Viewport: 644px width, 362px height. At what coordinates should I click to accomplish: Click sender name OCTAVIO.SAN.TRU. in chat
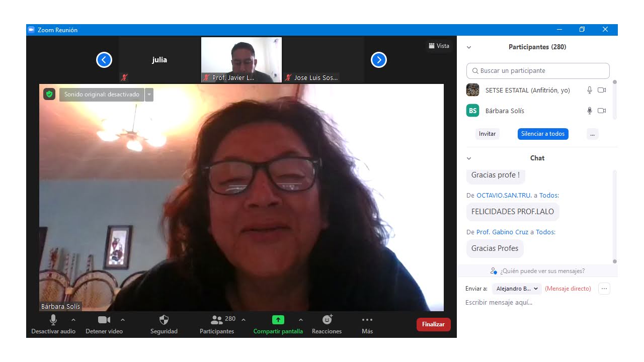click(x=504, y=195)
